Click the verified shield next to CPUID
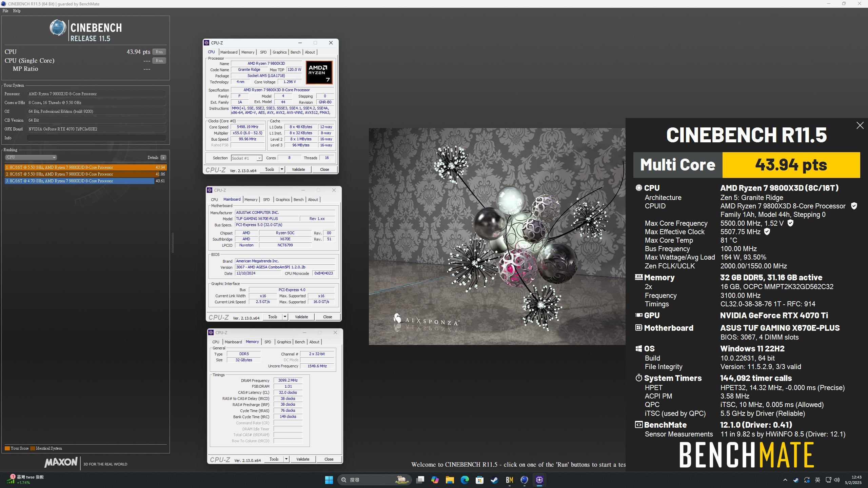The width and height of the screenshot is (868, 488). [854, 206]
